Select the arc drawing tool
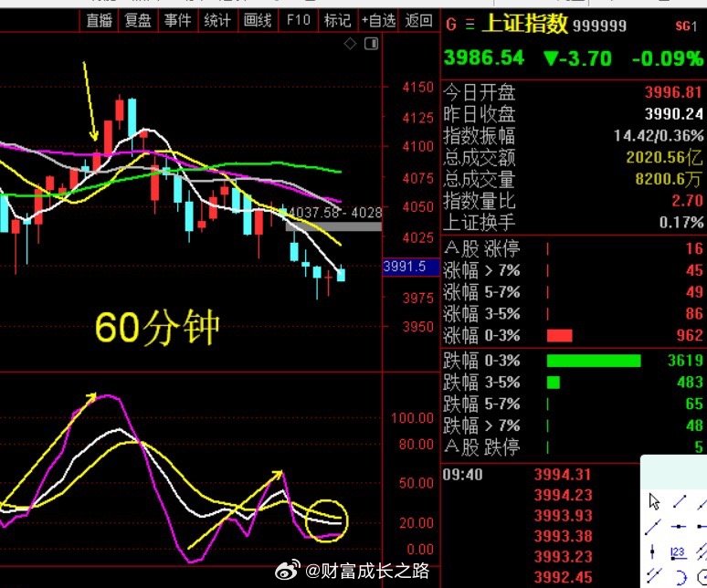The height and width of the screenshot is (588, 707). tap(681, 577)
